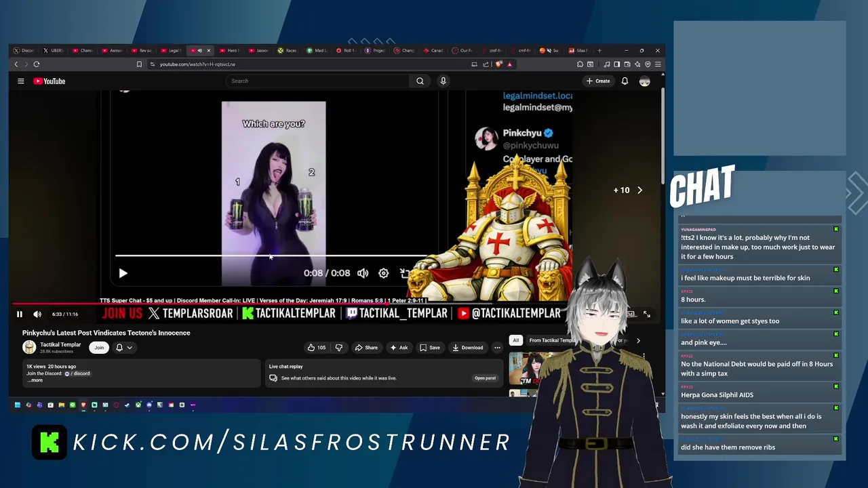Select the From Tactikal Templar chip

coord(551,340)
